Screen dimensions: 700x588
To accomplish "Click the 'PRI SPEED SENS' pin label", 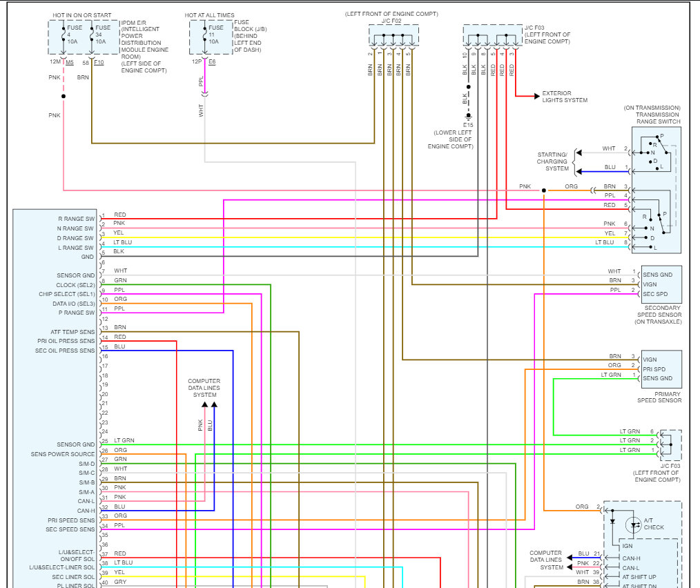I will 71,520.
